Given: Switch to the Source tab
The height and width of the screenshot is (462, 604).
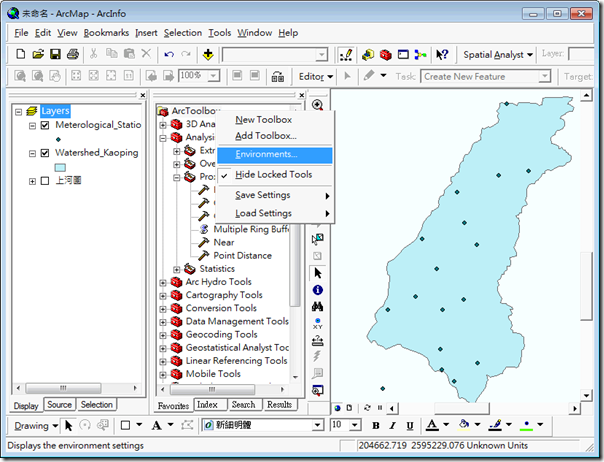Looking at the screenshot, I should (x=59, y=405).
